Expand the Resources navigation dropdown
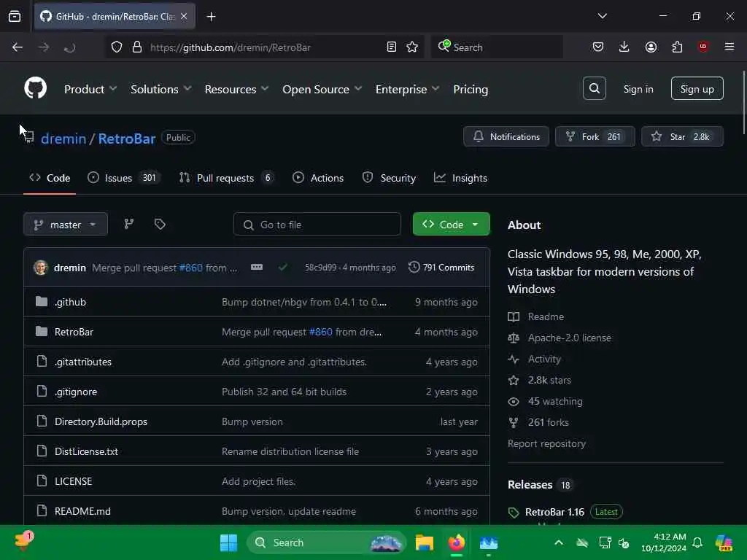Viewport: 747px width, 560px height. point(237,89)
